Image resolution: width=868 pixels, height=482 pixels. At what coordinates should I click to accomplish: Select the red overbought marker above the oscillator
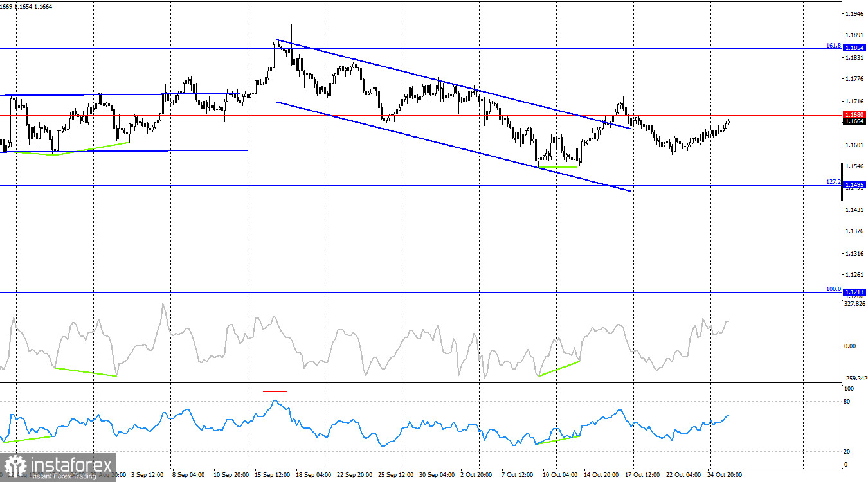275,391
